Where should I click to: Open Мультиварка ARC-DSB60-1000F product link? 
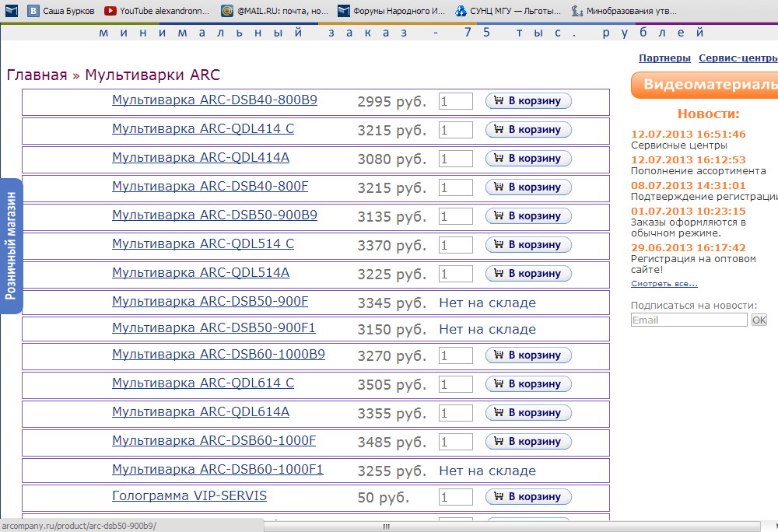[x=214, y=440]
